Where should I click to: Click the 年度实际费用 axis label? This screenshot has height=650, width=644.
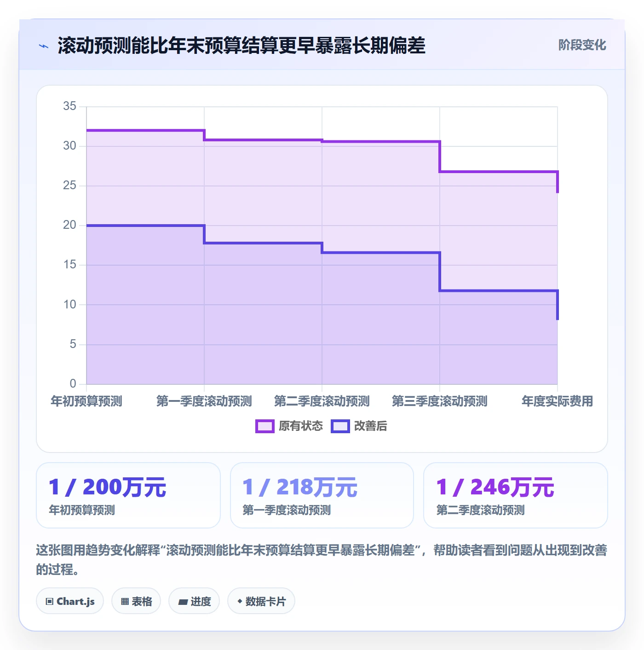[x=558, y=401]
